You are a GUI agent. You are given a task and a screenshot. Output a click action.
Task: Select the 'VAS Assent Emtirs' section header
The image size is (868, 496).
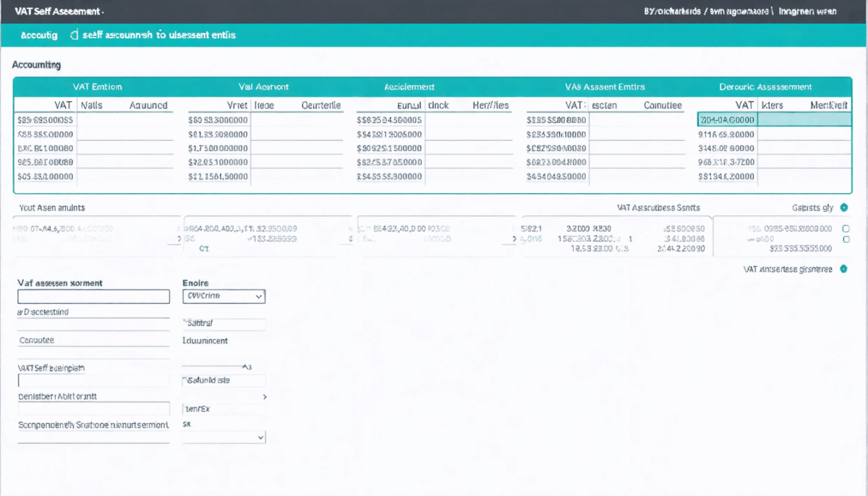point(605,87)
